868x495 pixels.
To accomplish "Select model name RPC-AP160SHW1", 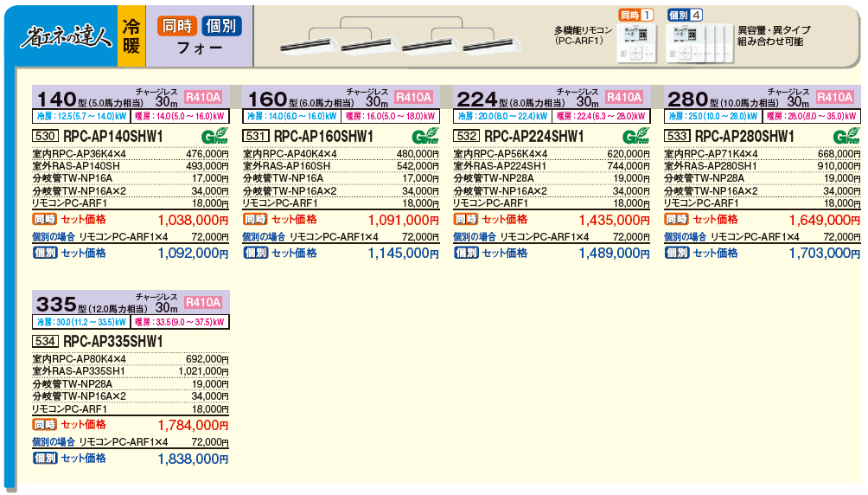I will click(x=324, y=137).
